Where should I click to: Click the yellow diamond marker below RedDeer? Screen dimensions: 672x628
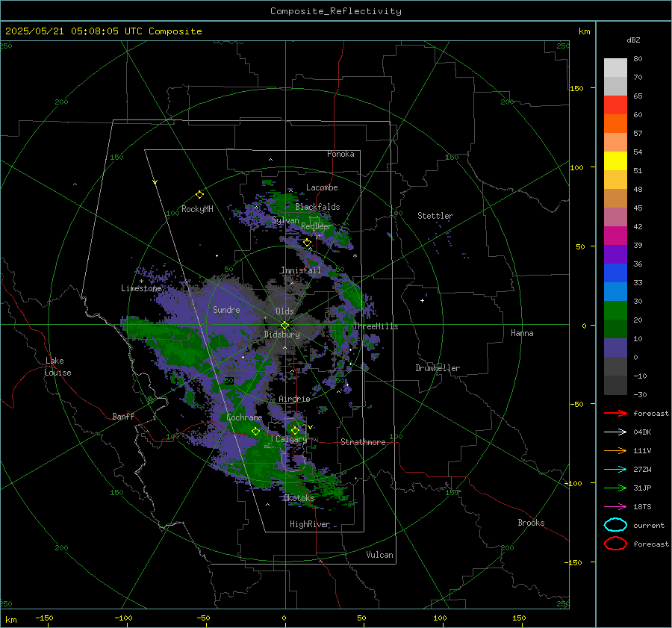(x=307, y=243)
